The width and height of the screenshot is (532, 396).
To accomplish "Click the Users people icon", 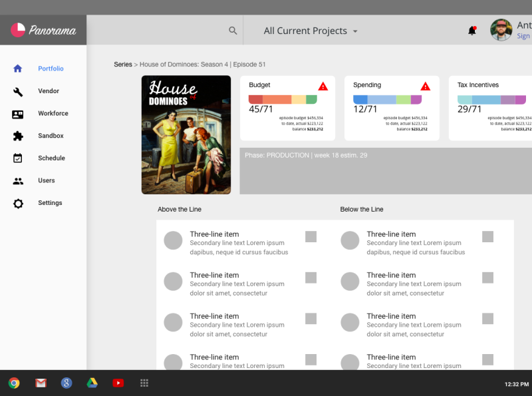I will pos(18,181).
